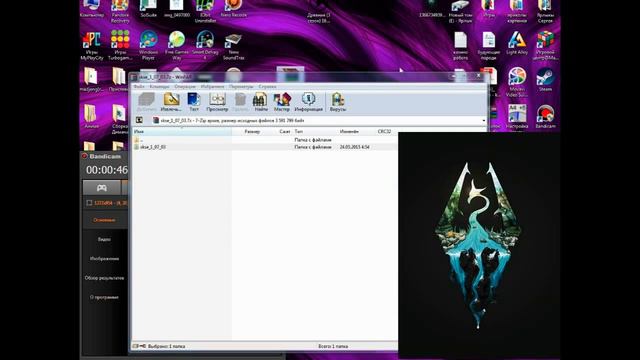Open the IObit Uninstaller desktop shortcut
Screen dimensions: 640x360
205,11
